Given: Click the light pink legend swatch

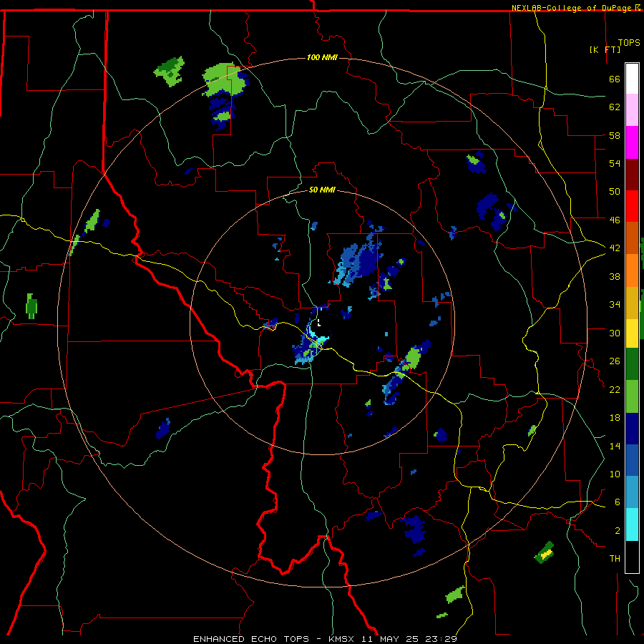Looking at the screenshot, I should (x=632, y=110).
